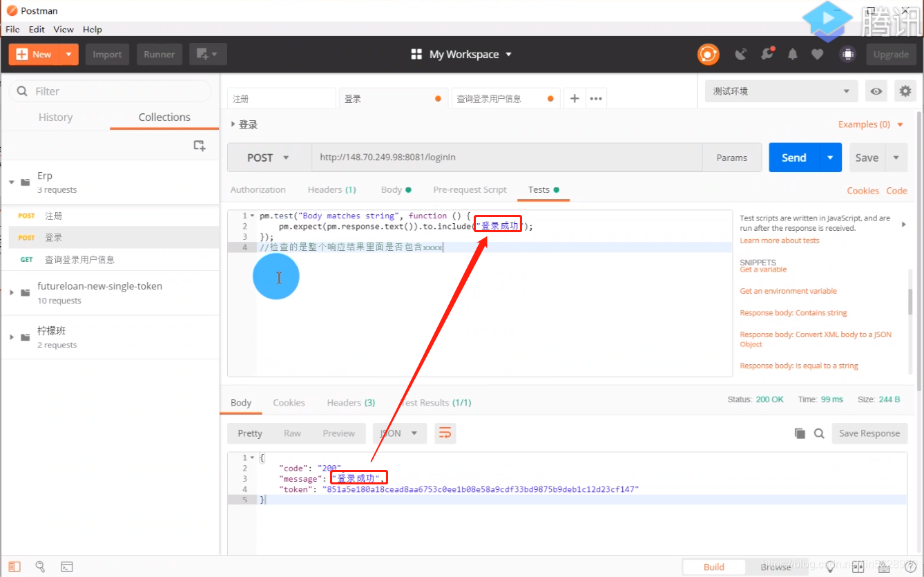The width and height of the screenshot is (924, 577).
Task: Click the Save button
Action: [867, 158]
